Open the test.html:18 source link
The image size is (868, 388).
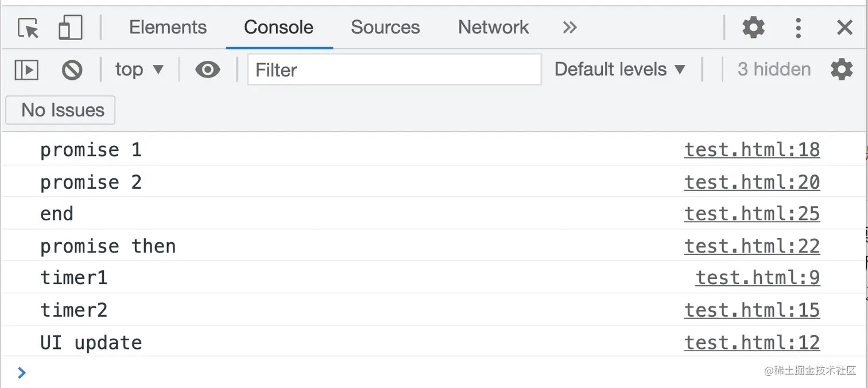tap(751, 150)
